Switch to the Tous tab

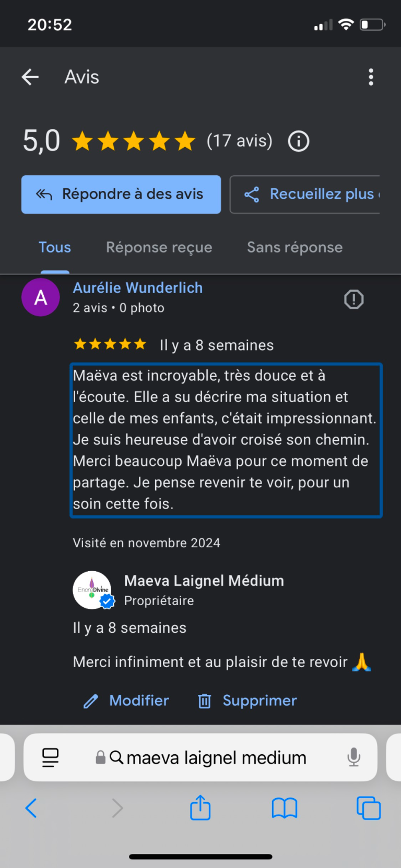(55, 247)
